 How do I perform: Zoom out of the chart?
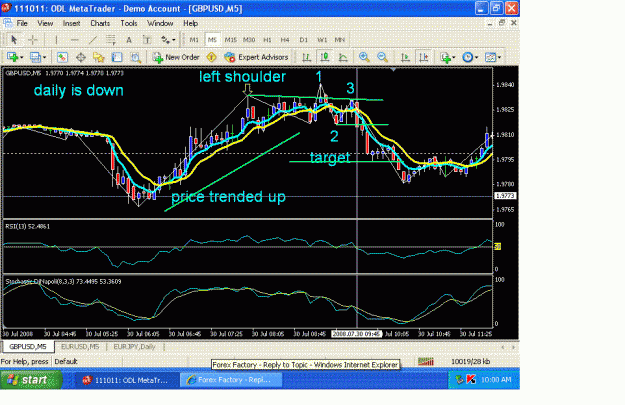point(382,57)
